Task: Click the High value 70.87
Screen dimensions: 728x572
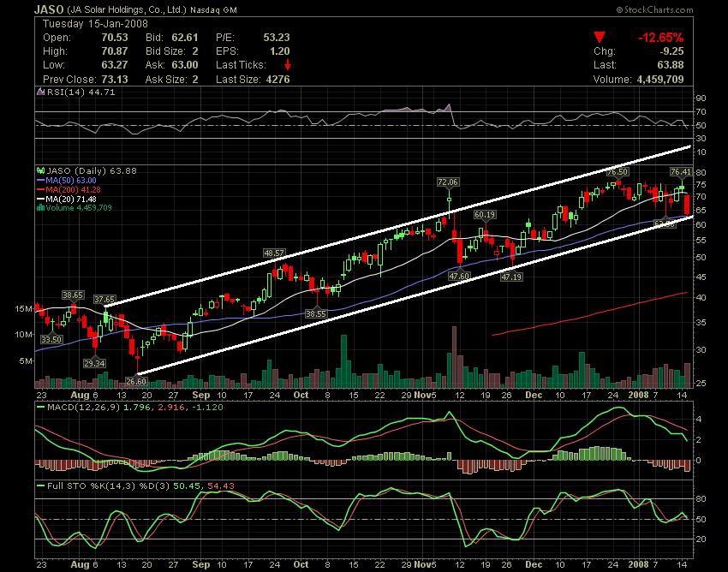Action: [x=114, y=51]
